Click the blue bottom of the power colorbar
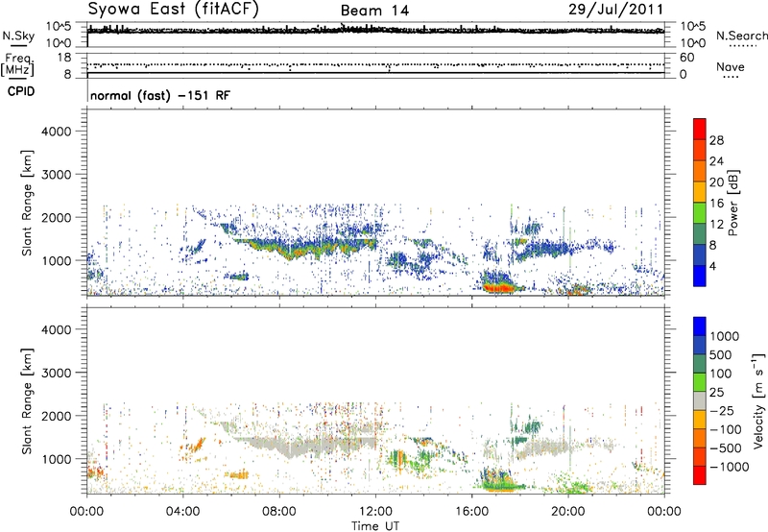This screenshot has width=768, height=532. [700, 276]
